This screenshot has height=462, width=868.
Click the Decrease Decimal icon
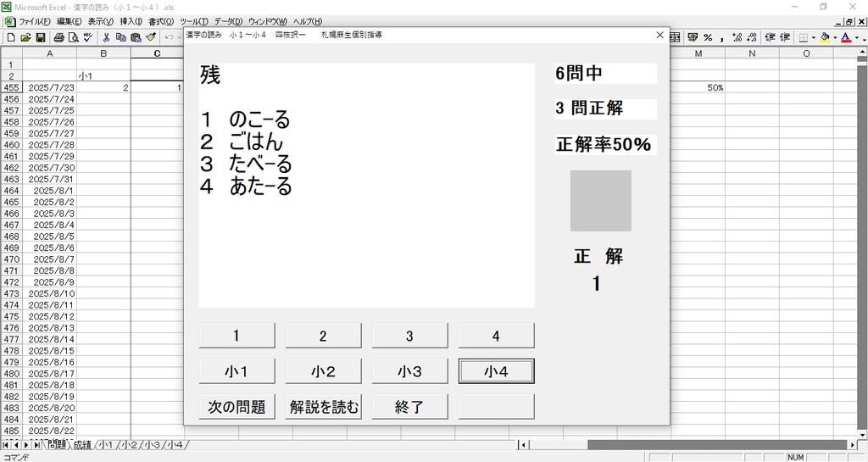tap(752, 37)
